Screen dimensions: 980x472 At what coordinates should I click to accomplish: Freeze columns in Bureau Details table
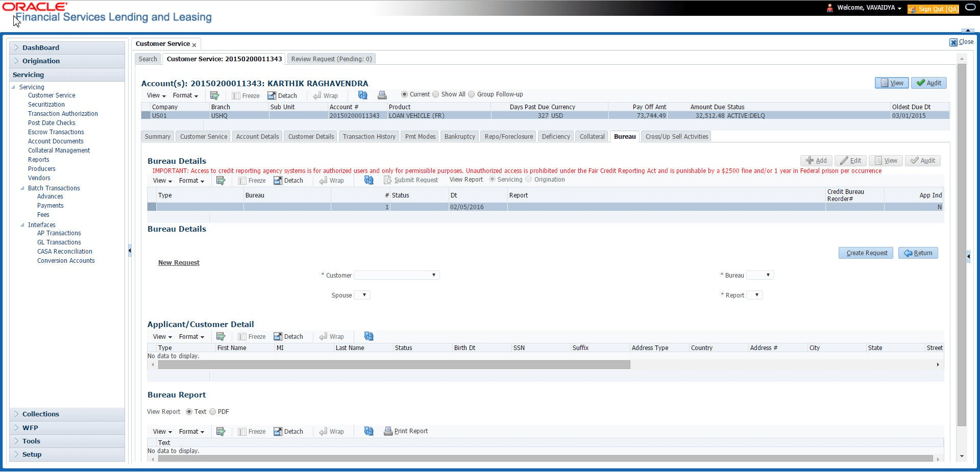[x=252, y=180]
